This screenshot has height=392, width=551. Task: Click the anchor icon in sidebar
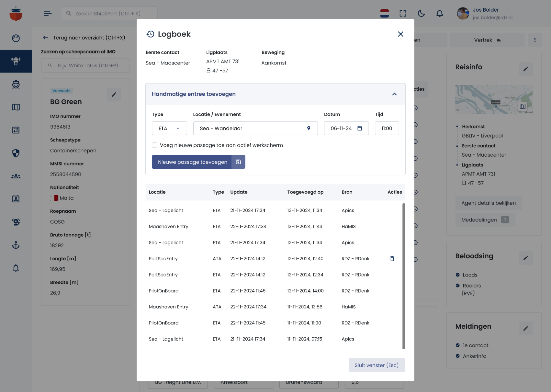16,245
